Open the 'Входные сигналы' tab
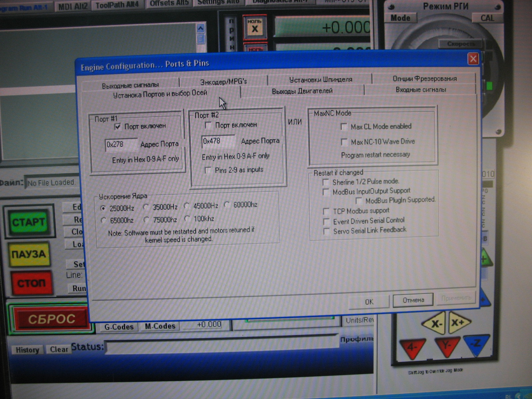This screenshot has width=532, height=399. coord(421,89)
